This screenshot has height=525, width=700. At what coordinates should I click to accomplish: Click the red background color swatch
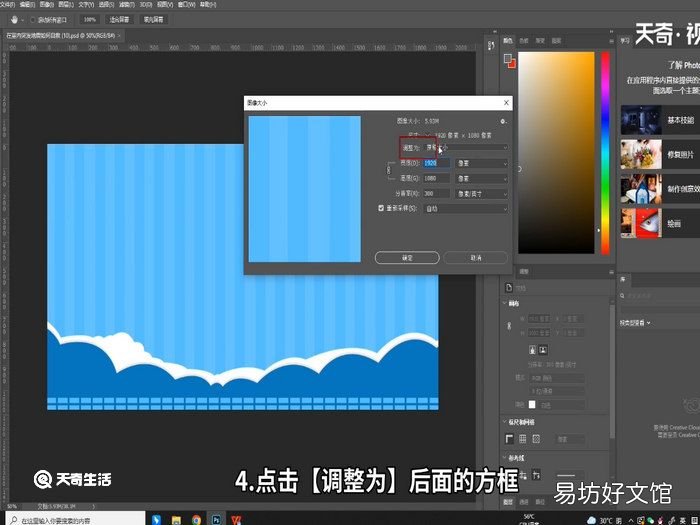pyautogui.click(x=512, y=63)
